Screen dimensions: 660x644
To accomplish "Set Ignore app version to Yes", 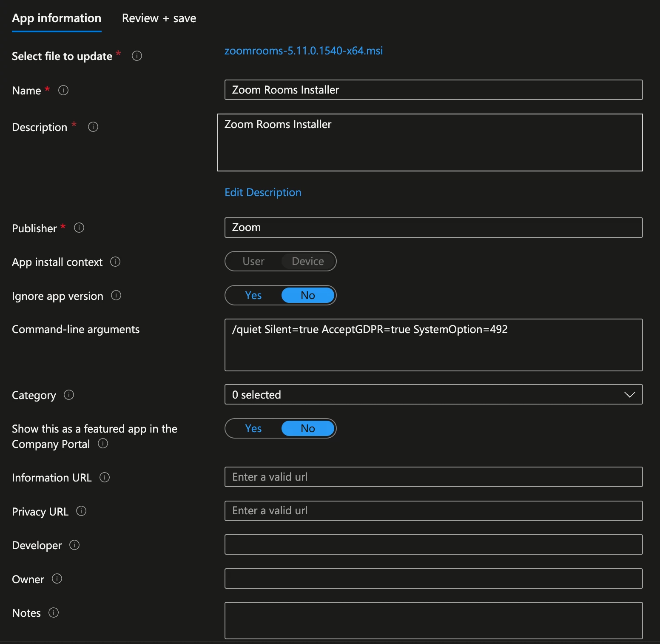I will point(253,295).
